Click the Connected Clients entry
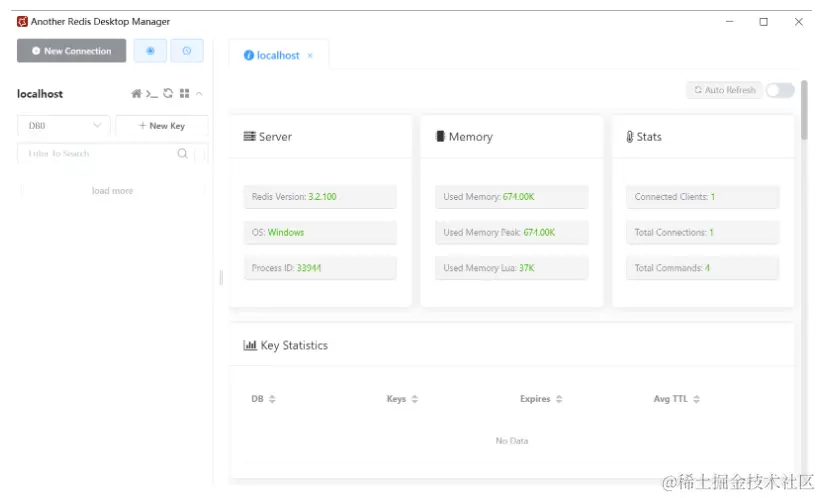Screen dimensions: 821x498 point(703,197)
